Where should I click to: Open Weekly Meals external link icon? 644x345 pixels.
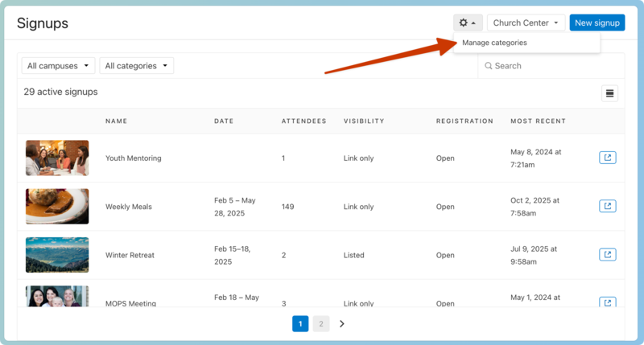(x=608, y=206)
